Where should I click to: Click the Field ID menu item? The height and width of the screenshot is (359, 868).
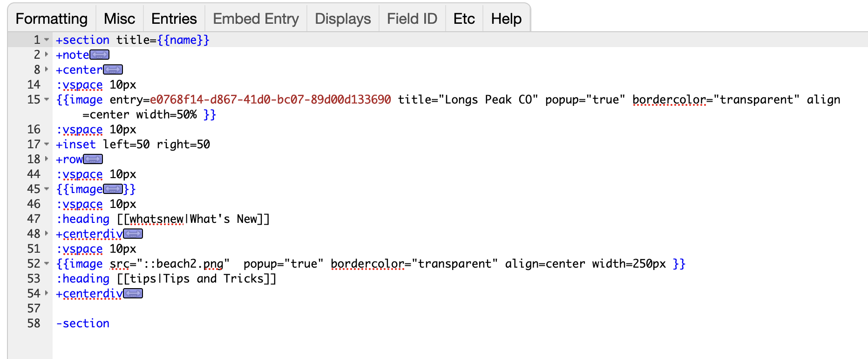pyautogui.click(x=412, y=19)
